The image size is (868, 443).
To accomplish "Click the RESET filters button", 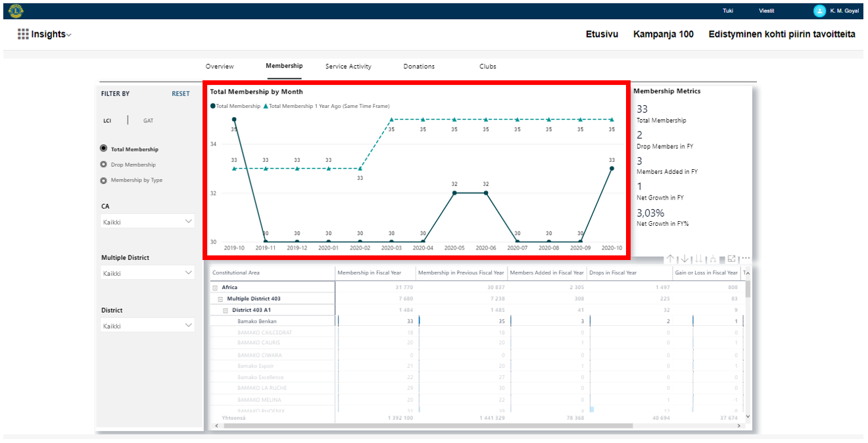I will (180, 94).
